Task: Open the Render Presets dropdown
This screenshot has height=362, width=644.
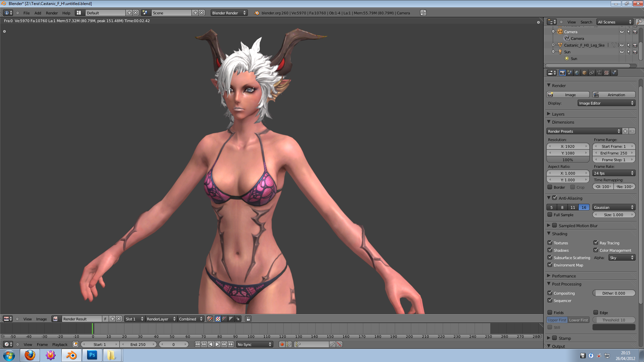Action: (x=584, y=131)
